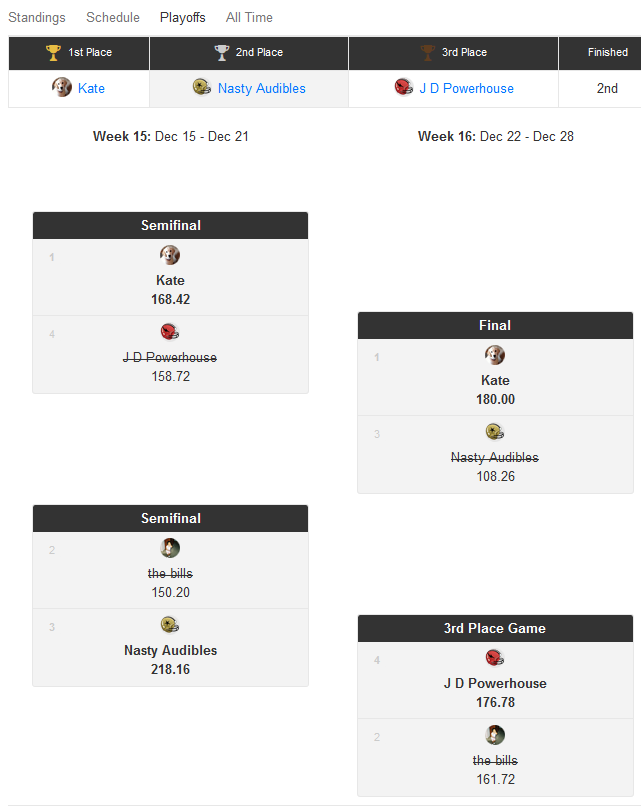Click the silver 2nd Place trophy icon

pos(222,52)
